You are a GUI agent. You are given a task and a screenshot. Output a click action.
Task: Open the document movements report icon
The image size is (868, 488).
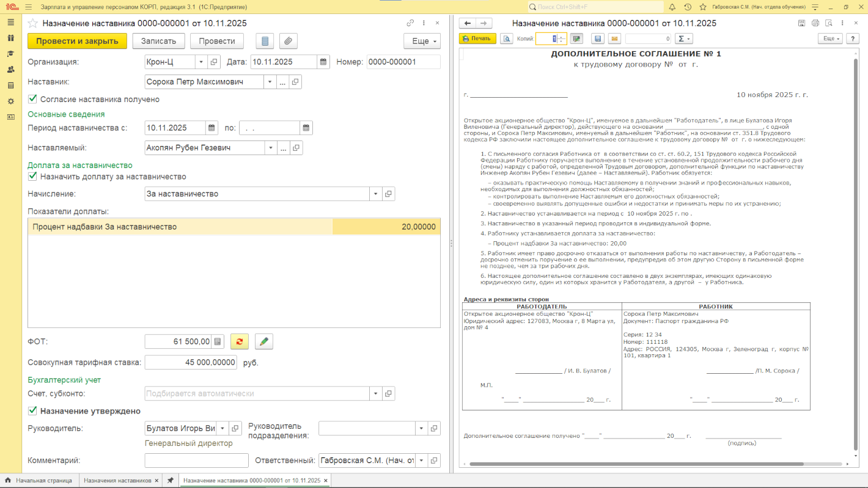(x=264, y=41)
